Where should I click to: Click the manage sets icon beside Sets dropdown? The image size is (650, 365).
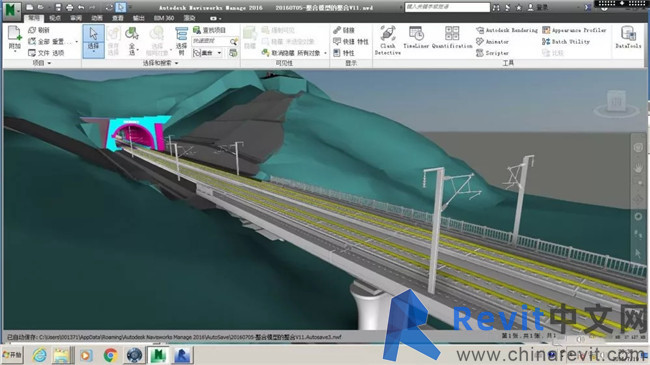click(233, 53)
